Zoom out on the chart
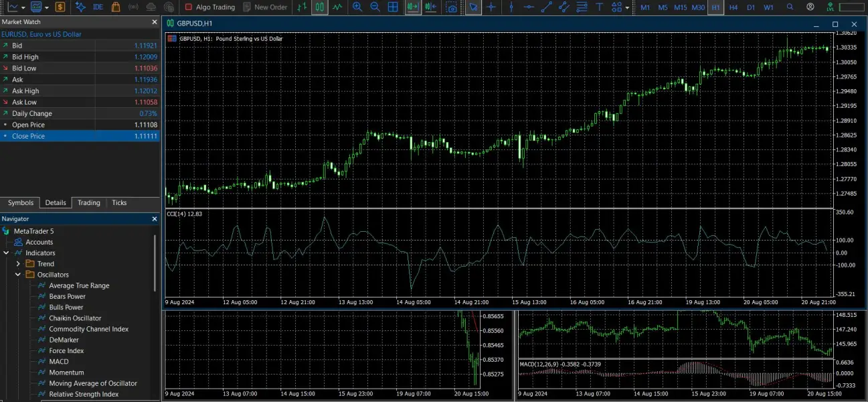The height and width of the screenshot is (402, 868). (375, 7)
